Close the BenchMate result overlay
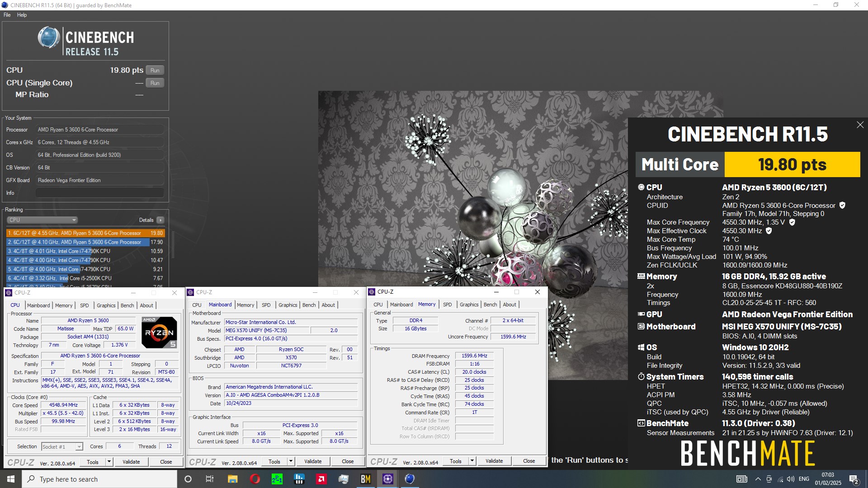Screen dimensions: 868x488 click(860, 125)
